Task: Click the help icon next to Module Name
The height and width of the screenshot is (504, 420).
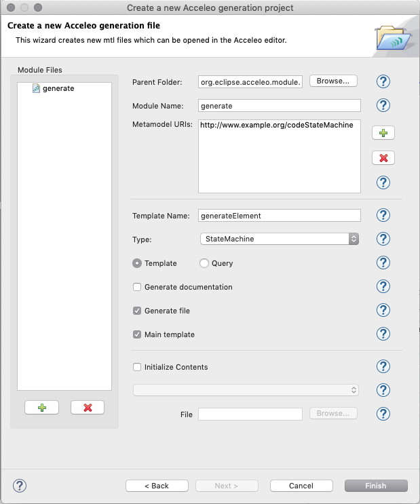Action: (383, 105)
